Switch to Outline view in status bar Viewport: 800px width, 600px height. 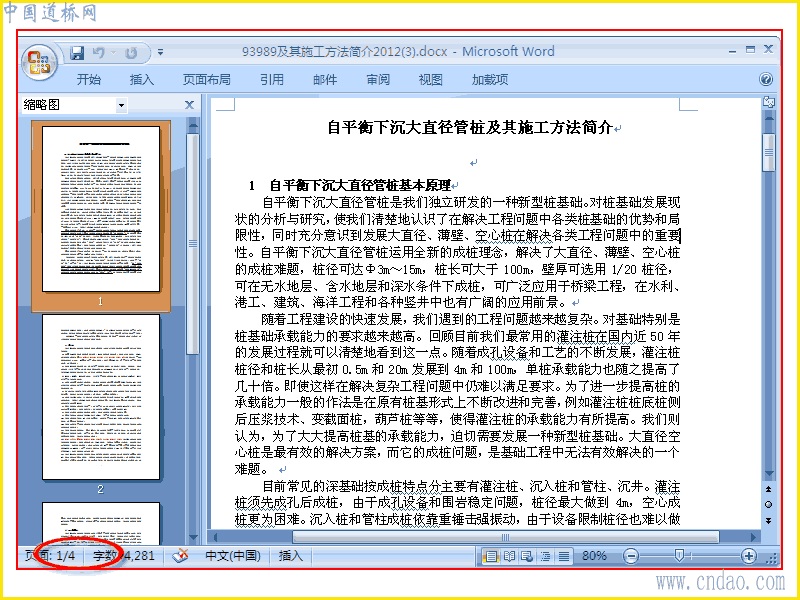point(545,556)
